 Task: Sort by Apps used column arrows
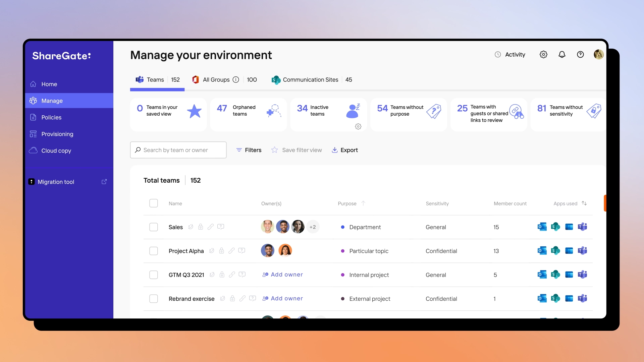(584, 203)
